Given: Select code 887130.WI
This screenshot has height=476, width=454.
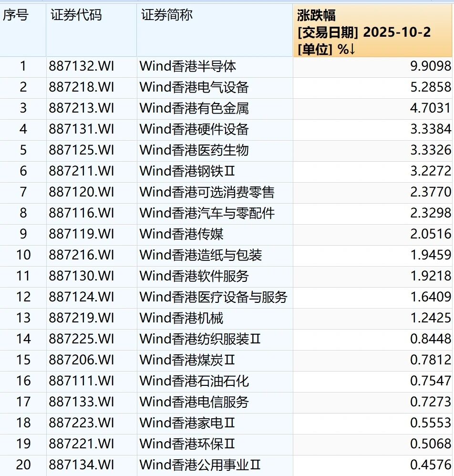Looking at the screenshot, I should pos(82,276).
